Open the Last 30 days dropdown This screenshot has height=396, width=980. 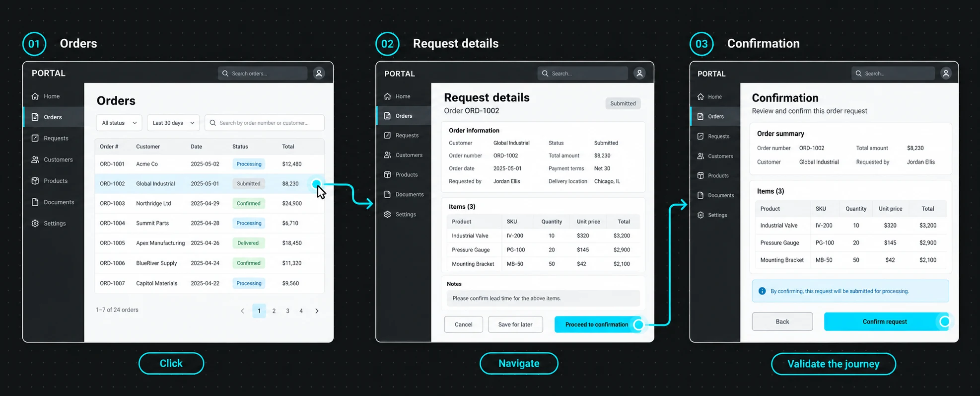pyautogui.click(x=173, y=123)
